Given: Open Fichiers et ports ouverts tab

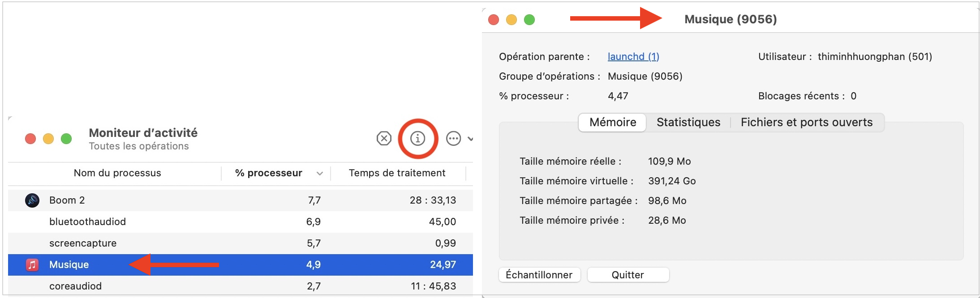Looking at the screenshot, I should click(807, 122).
